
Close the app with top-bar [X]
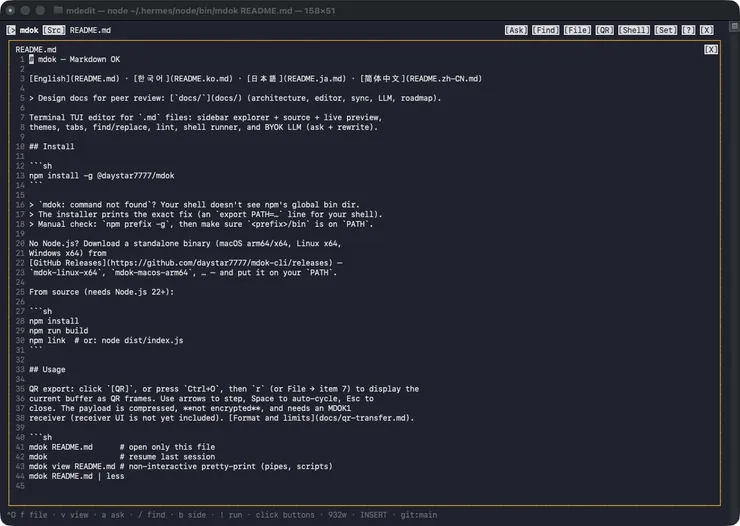click(x=706, y=30)
